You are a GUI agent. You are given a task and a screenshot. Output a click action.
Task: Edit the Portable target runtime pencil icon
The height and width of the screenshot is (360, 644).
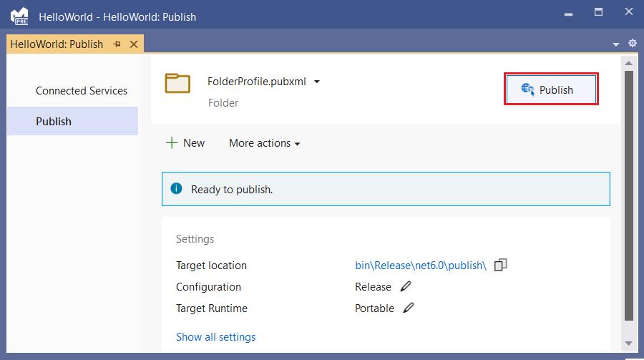click(x=409, y=308)
